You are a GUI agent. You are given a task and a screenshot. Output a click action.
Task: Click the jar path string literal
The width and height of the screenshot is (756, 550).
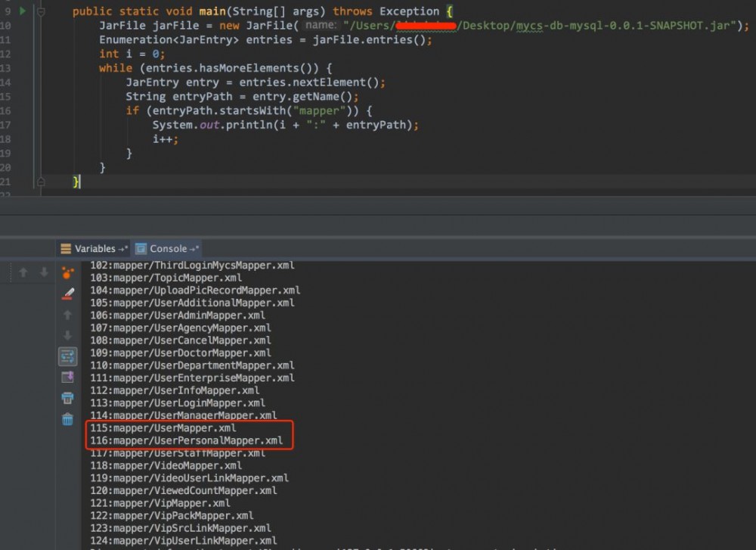pyautogui.click(x=540, y=26)
